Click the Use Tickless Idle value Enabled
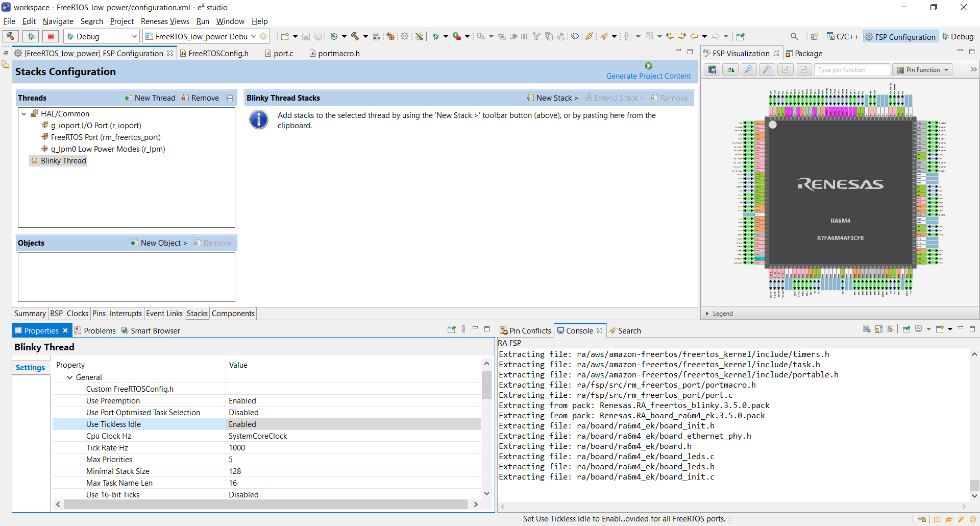The height and width of the screenshot is (526, 980). coord(354,424)
